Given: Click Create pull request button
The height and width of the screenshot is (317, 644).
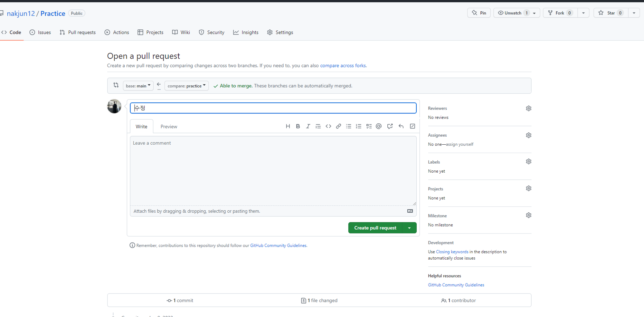Looking at the screenshot, I should pos(375,228).
